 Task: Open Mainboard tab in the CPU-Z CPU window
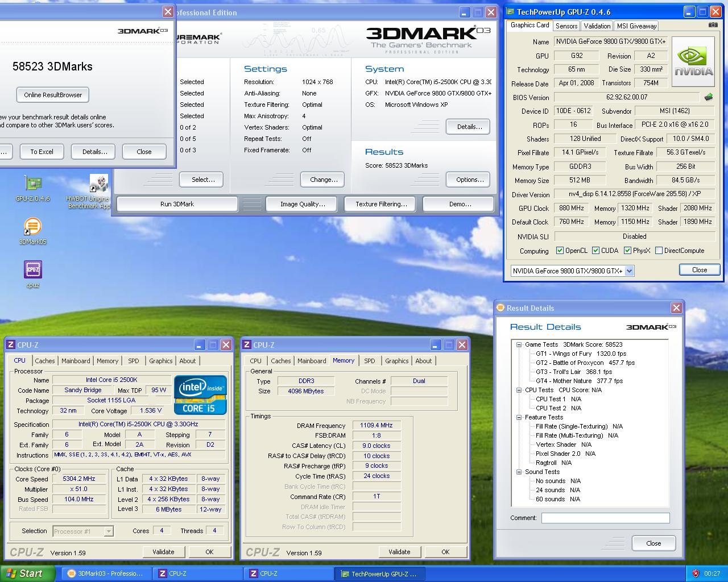76,361
